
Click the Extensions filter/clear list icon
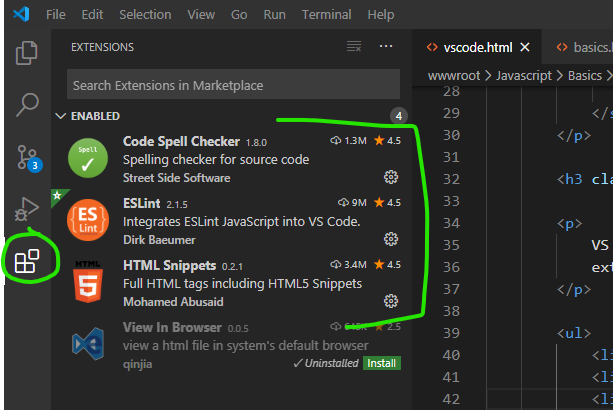point(353,47)
